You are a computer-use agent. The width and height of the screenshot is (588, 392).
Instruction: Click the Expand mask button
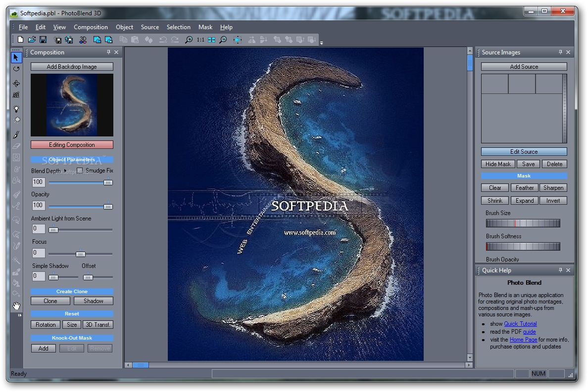tap(524, 200)
